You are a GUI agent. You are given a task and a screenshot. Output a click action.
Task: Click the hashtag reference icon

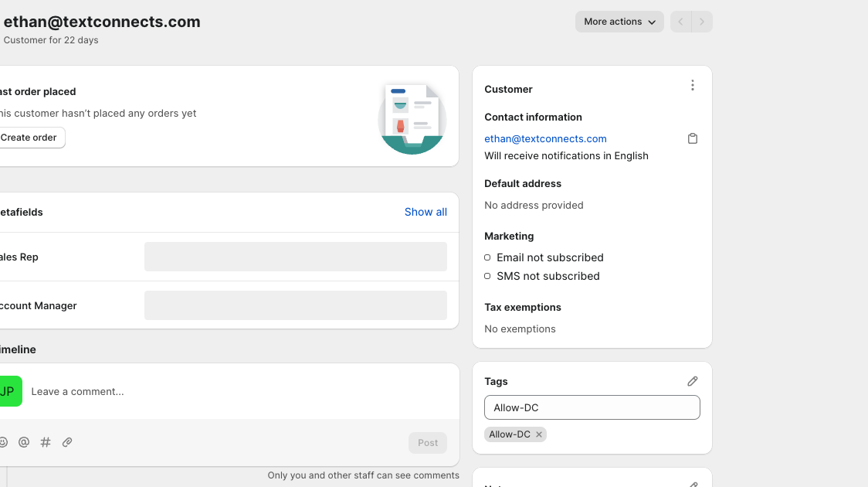46,442
